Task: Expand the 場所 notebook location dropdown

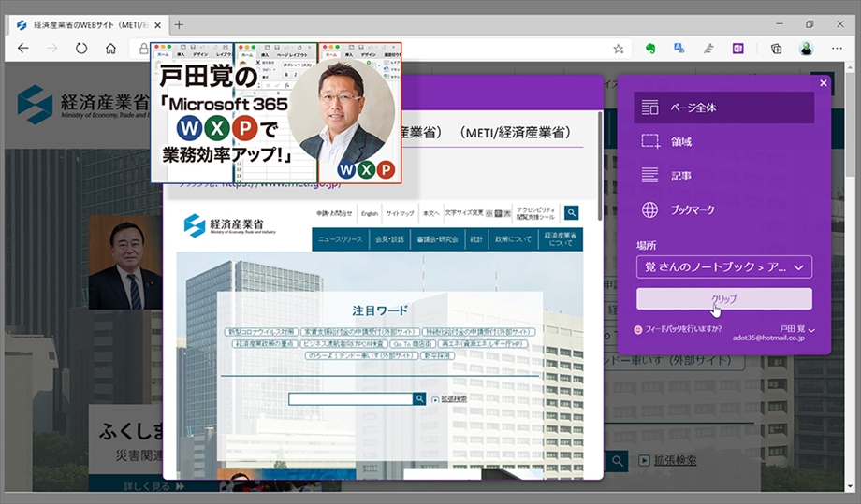Action: [724, 267]
